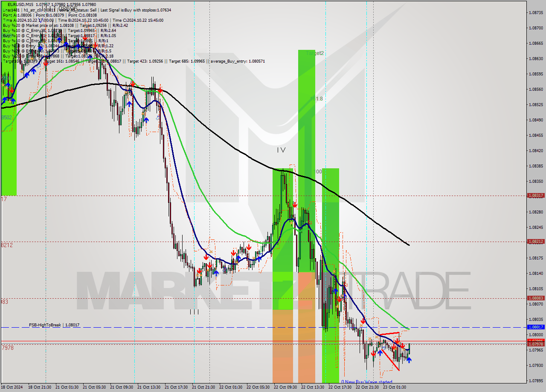Click the 'Time A:2024.10.22 17:00:00' entry
This screenshot has height=392, width=546.
[x=28, y=20]
